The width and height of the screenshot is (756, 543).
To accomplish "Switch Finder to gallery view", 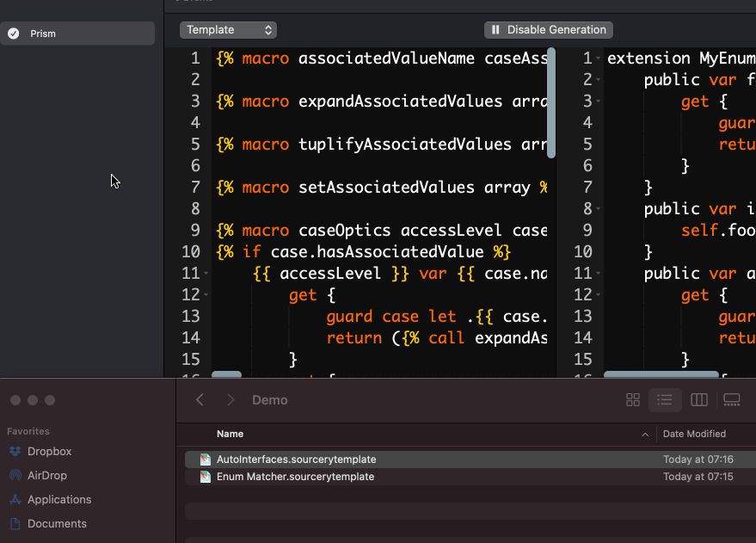I will coord(732,400).
